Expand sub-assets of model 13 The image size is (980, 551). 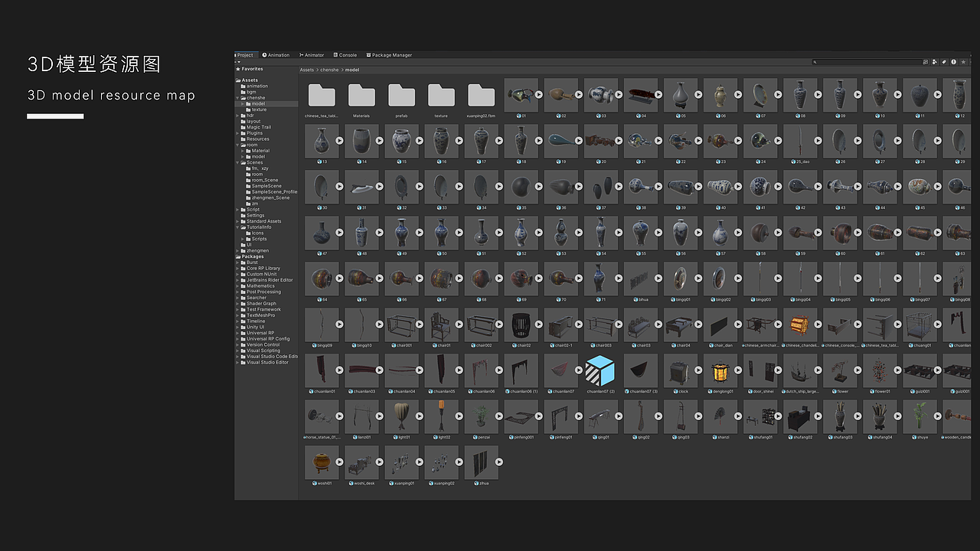click(x=340, y=141)
